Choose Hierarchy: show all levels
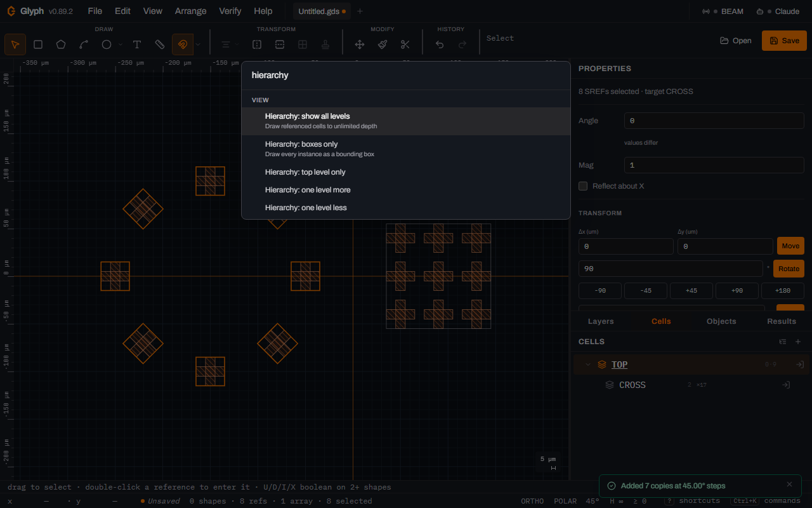This screenshot has width=812, height=508. (406, 121)
